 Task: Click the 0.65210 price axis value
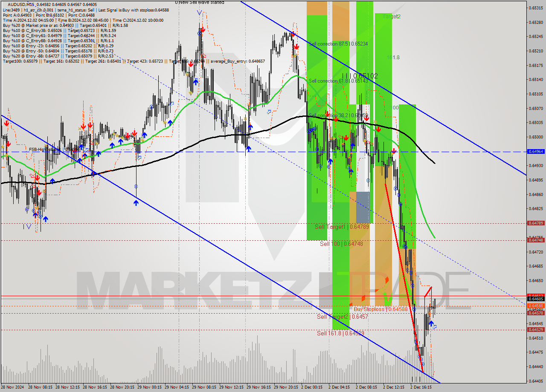[x=536, y=51]
